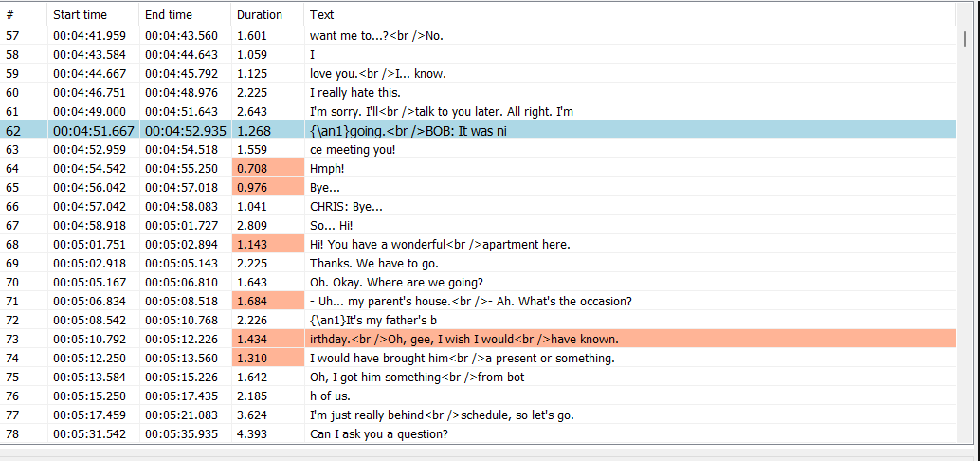The width and height of the screenshot is (980, 461).
Task: Click start time 00:05:02.918 in row 69
Action: 89,264
